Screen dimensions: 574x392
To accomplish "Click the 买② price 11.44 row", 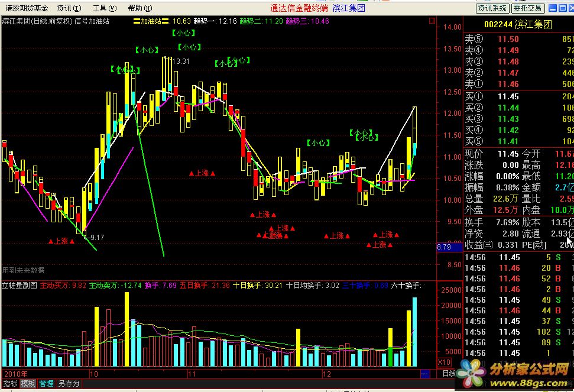I will [x=518, y=108].
